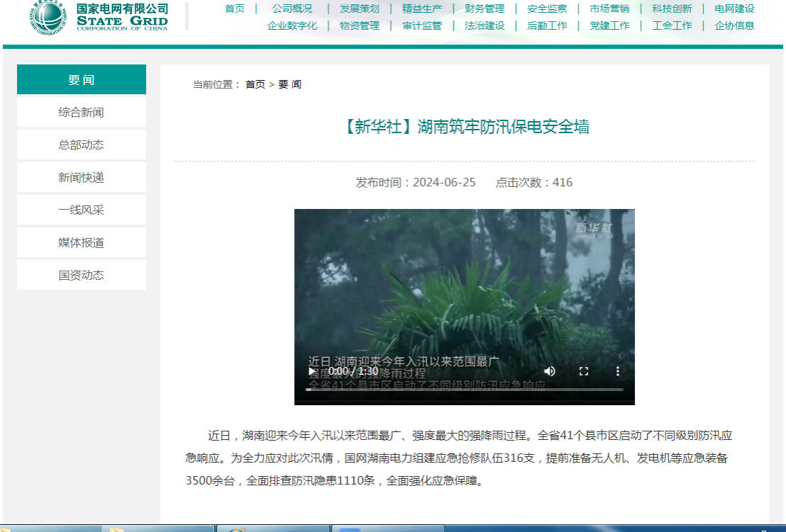Select the 后勤工作 menu item
This screenshot has width=786, height=532.
[547, 26]
